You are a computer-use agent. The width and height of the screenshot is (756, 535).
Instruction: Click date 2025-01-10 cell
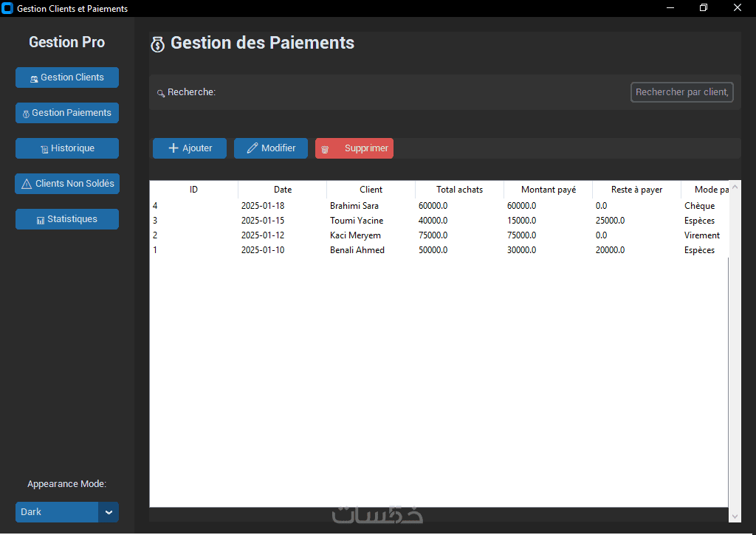[x=263, y=250]
